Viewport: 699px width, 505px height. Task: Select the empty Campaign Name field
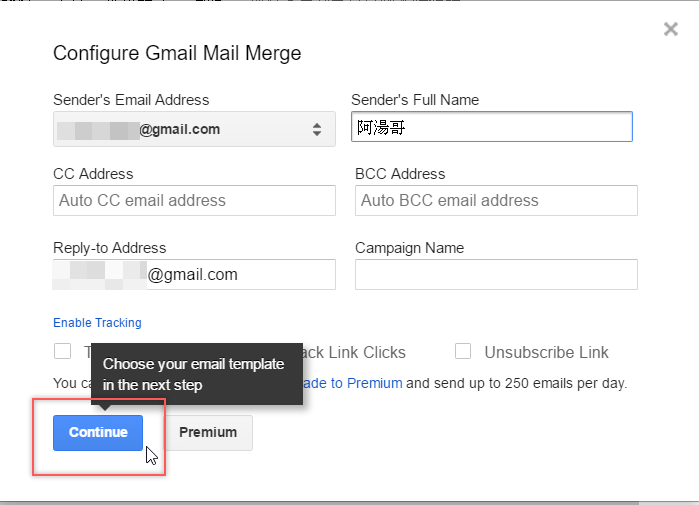coord(496,274)
